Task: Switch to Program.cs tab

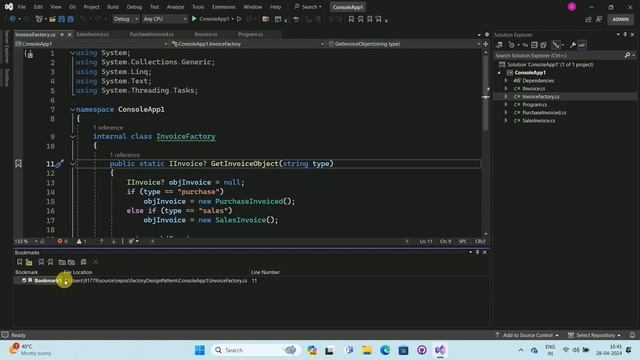Action: tap(251, 34)
